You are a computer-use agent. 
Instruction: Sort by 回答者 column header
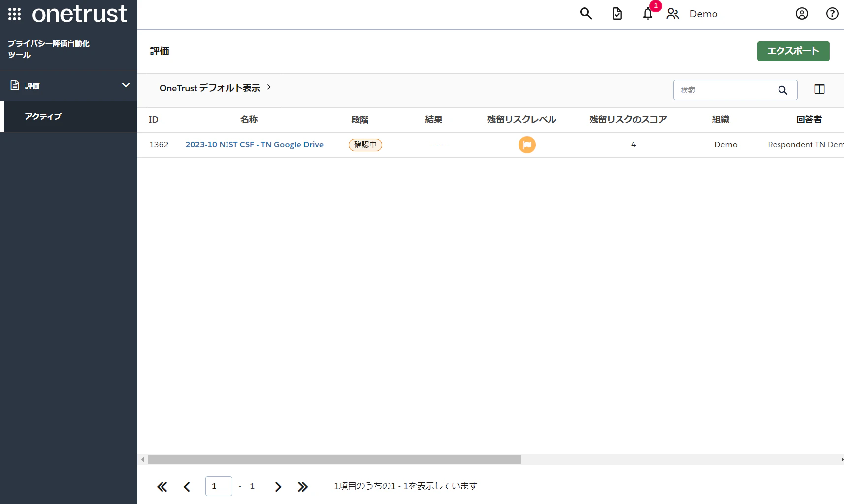pos(810,120)
